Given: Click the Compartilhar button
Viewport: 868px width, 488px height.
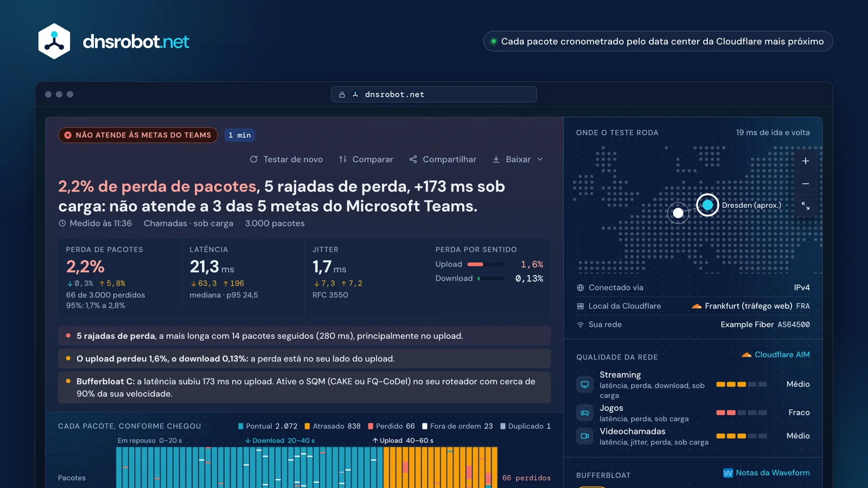Looking at the screenshot, I should coord(443,159).
